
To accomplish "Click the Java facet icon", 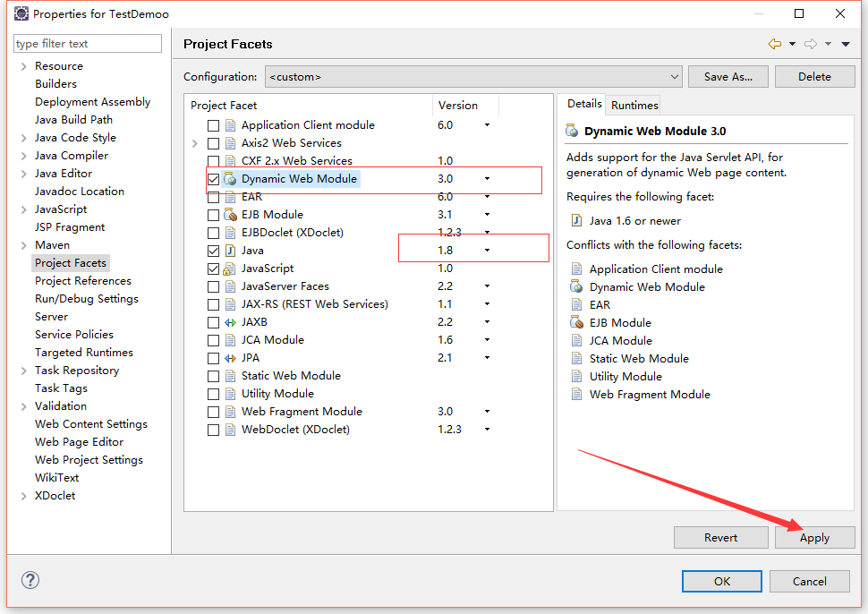I will coord(230,251).
